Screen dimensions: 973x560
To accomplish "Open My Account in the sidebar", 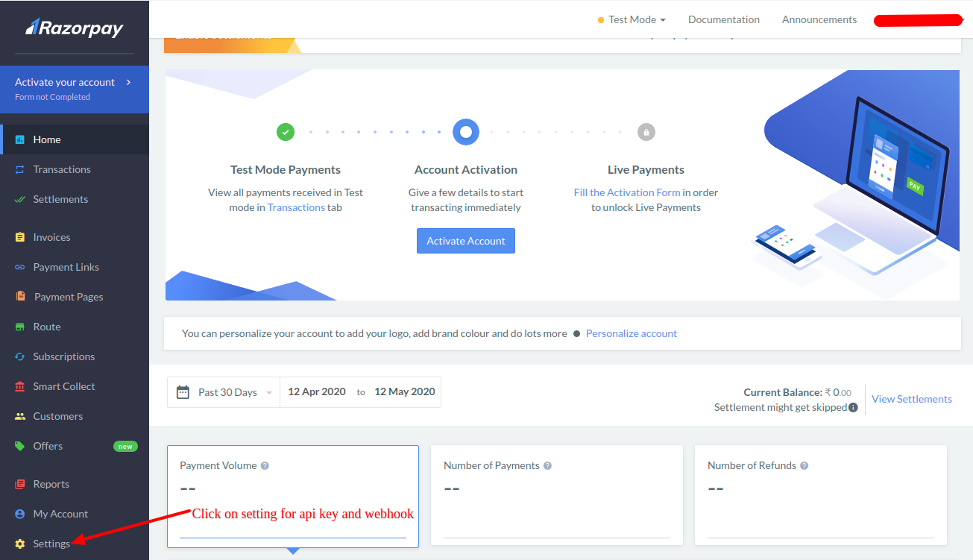I will 75,514.
